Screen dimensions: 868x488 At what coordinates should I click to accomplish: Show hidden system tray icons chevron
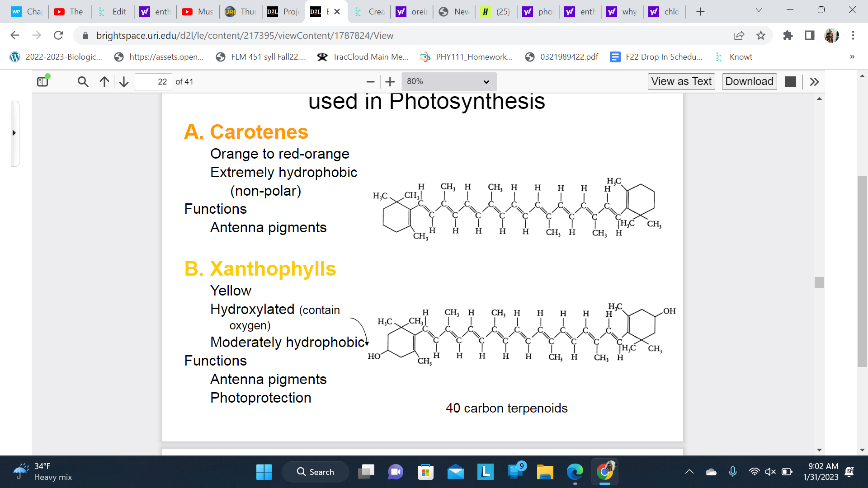tap(689, 472)
